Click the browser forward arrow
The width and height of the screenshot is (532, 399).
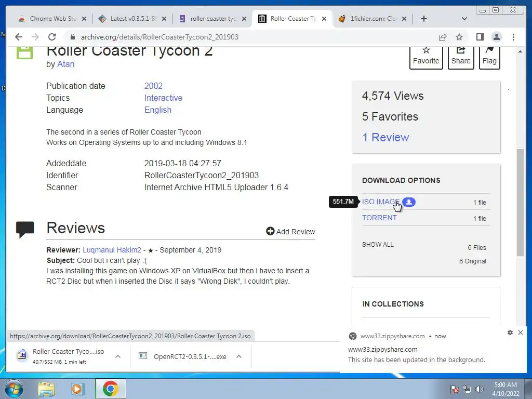pyautogui.click(x=35, y=37)
